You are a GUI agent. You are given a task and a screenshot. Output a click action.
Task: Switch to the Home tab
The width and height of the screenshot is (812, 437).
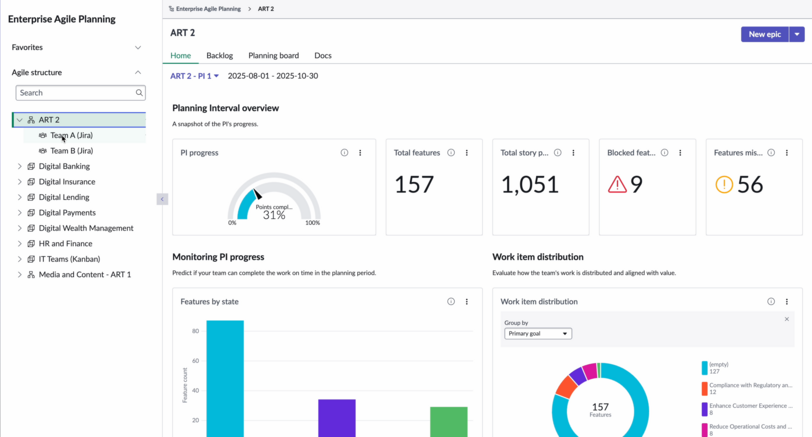(x=181, y=55)
